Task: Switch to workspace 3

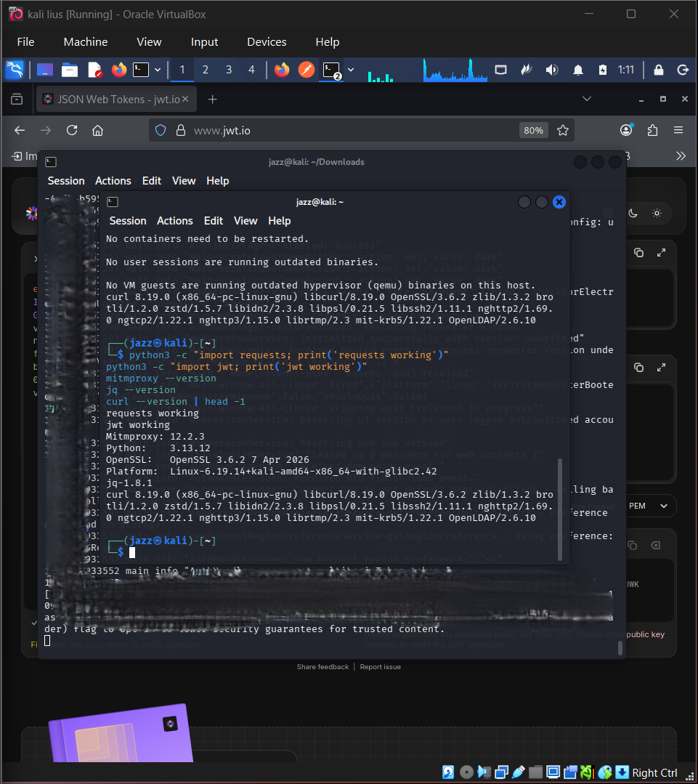Action: (229, 70)
